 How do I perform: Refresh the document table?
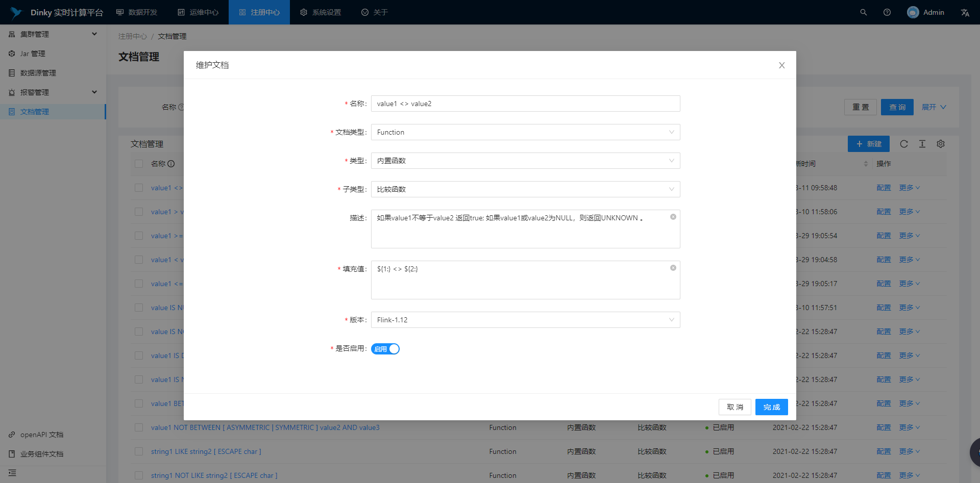[904, 144]
